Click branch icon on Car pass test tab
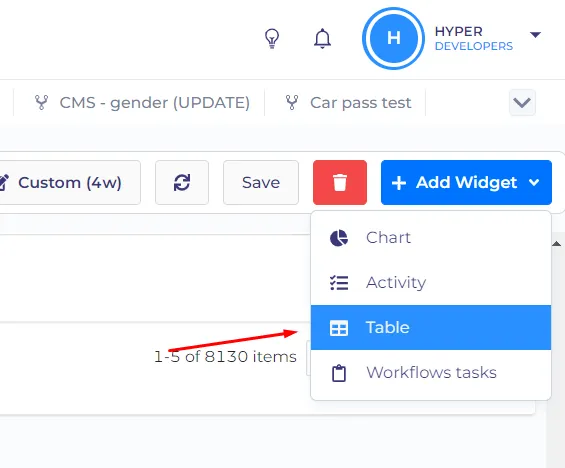 point(292,103)
